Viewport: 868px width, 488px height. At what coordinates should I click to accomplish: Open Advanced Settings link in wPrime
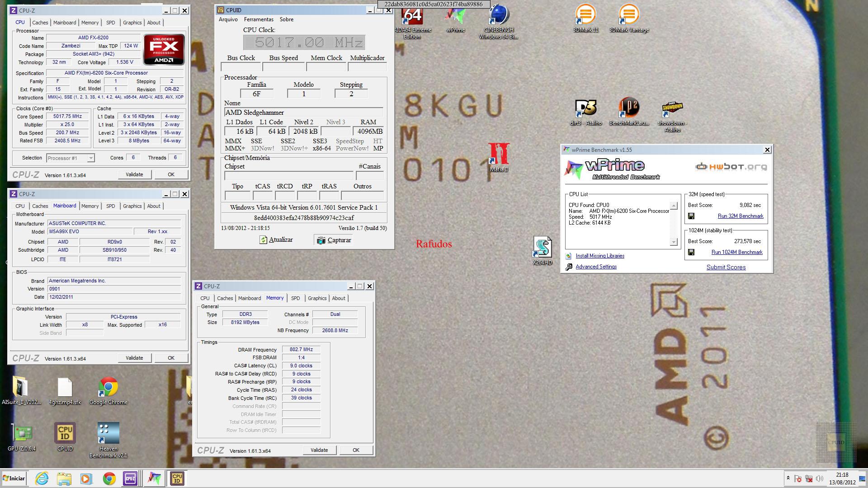(x=596, y=267)
